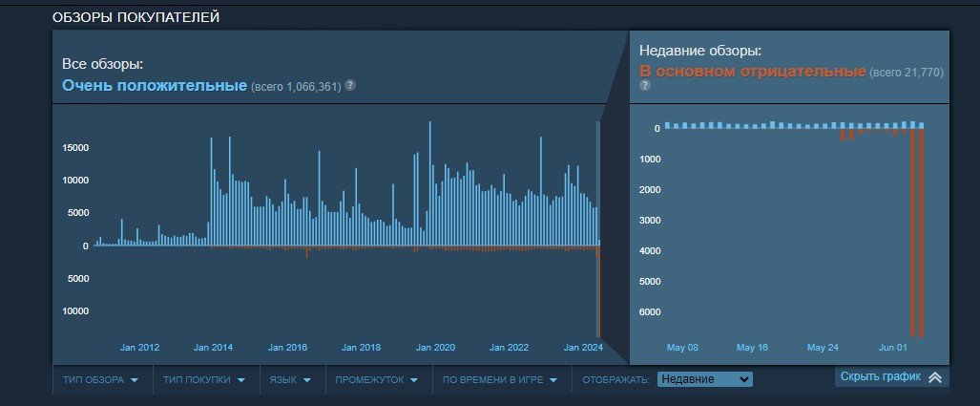Click the Все обзоры label

point(102,64)
